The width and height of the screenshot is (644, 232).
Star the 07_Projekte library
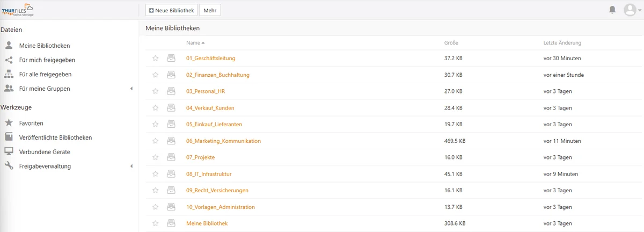156,157
